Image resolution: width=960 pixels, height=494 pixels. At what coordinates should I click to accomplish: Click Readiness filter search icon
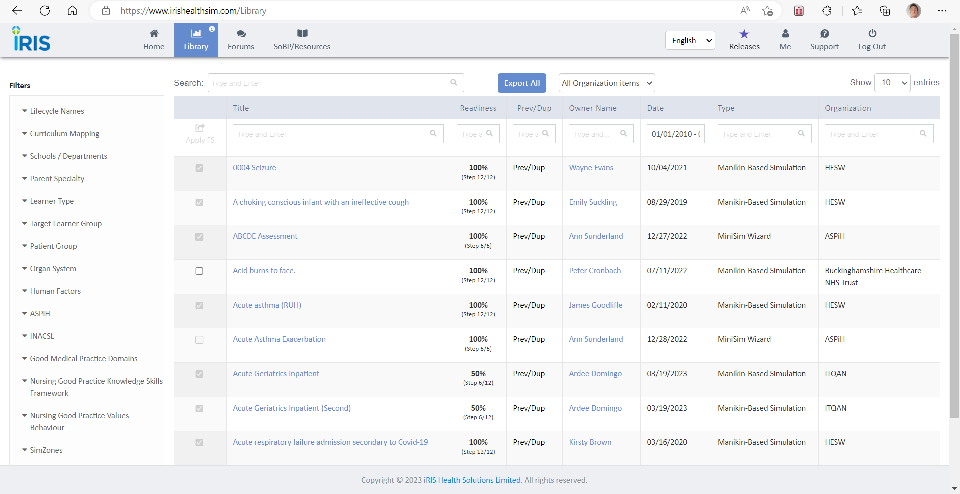coord(490,133)
